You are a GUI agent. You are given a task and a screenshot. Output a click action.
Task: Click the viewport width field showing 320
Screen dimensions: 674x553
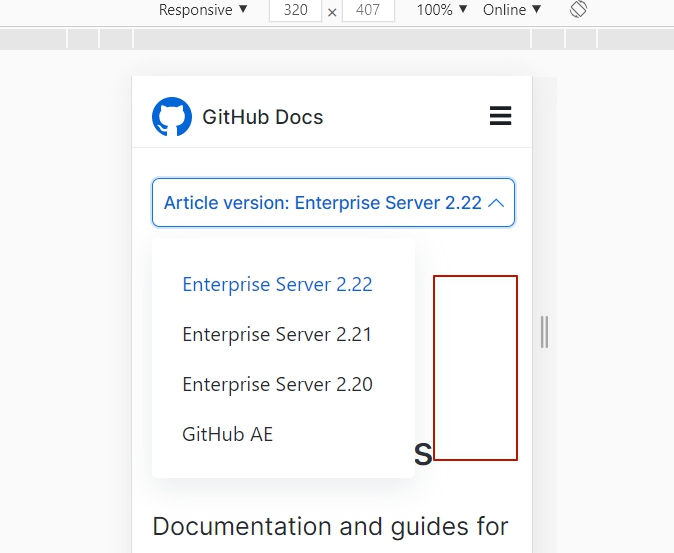tap(295, 10)
